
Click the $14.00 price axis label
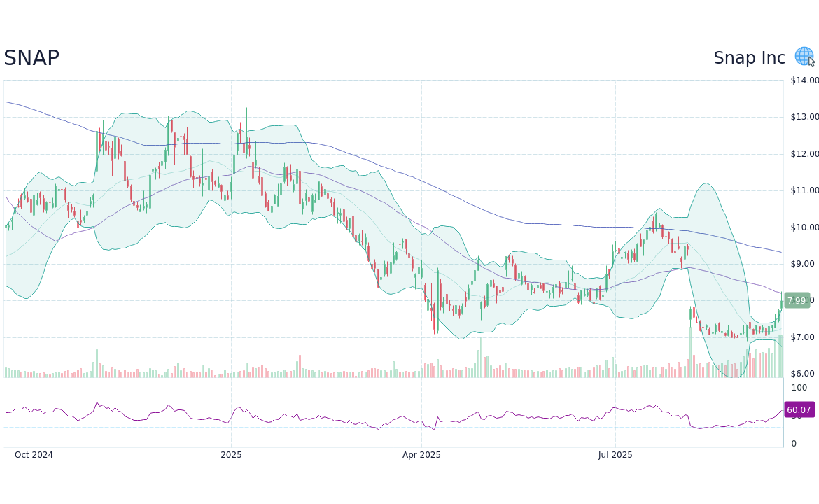(804, 80)
